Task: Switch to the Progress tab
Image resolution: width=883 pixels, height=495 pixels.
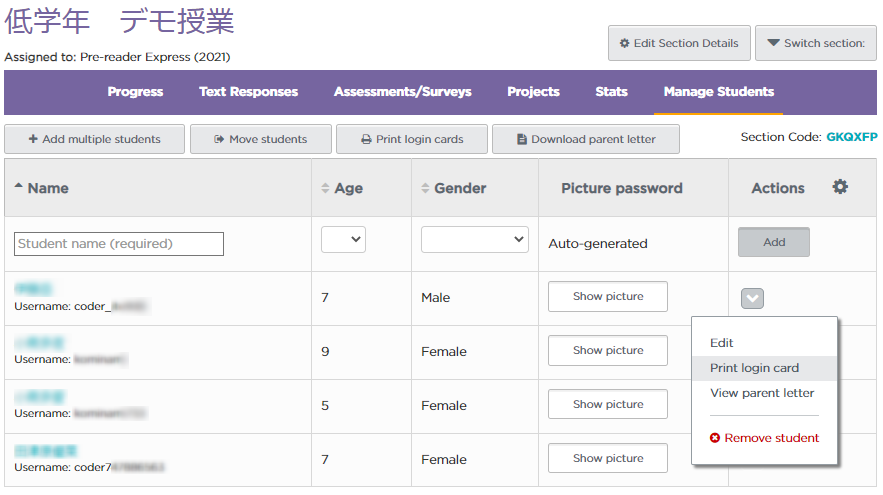Action: [x=135, y=92]
